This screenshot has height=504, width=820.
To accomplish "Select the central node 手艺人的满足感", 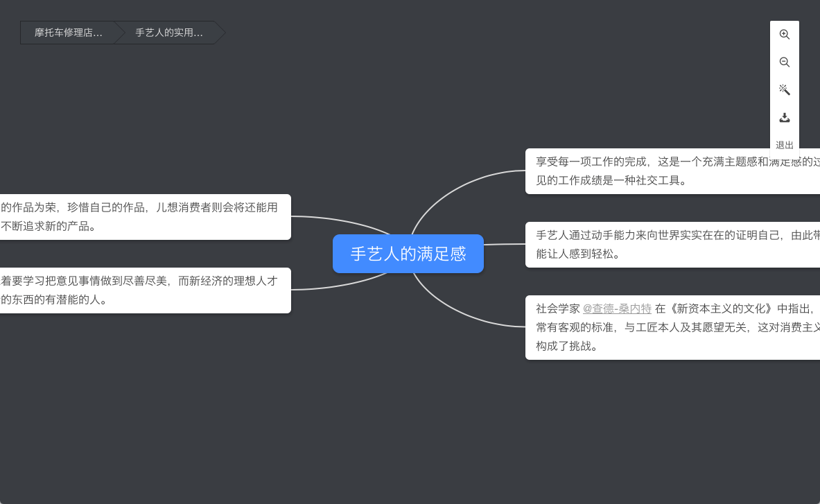I will [408, 254].
